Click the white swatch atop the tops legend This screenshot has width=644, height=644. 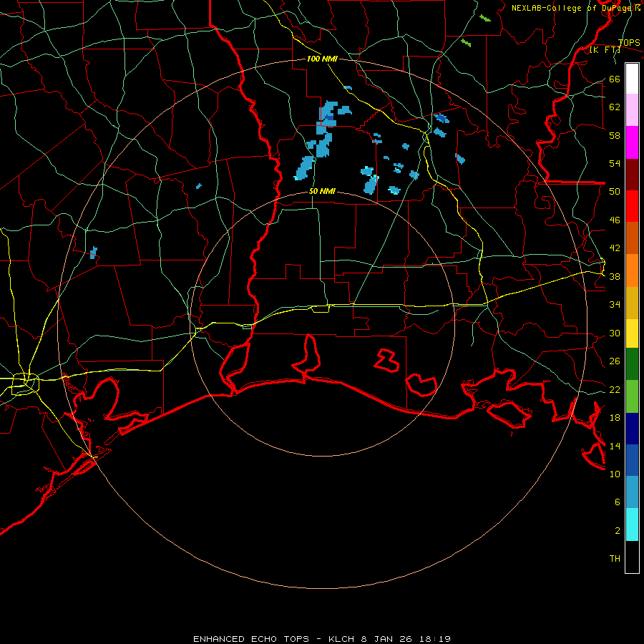[x=632, y=79]
